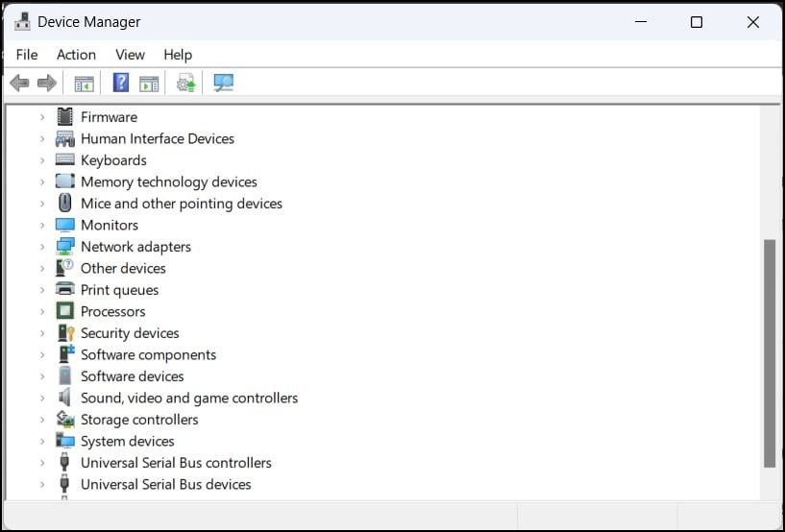
Task: Expand the Sound, video and game controllers chevron
Action: 42,398
